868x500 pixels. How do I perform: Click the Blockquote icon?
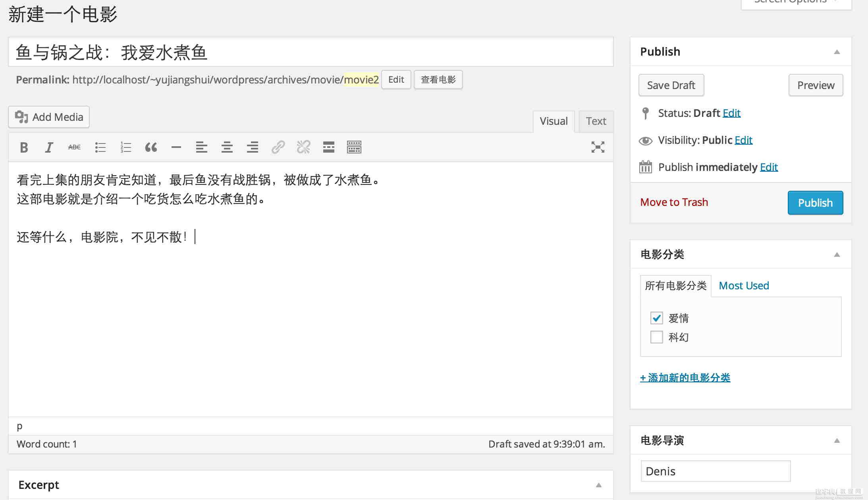click(150, 147)
